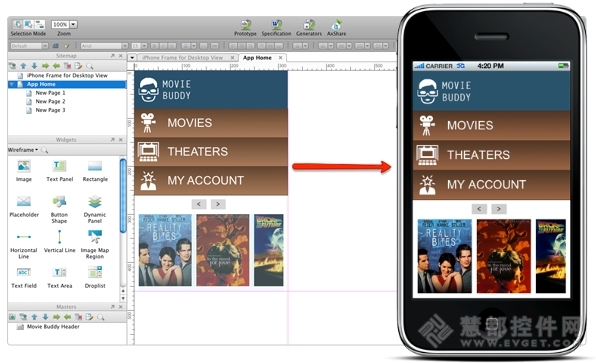Select the Horizontal Line widget
This screenshot has width=596, height=363.
pyautogui.click(x=24, y=245)
